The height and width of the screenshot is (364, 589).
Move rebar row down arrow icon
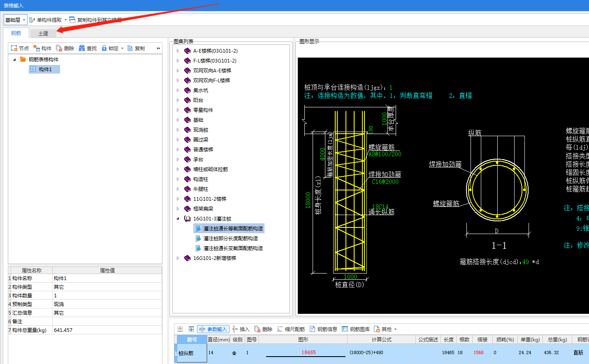click(191, 329)
